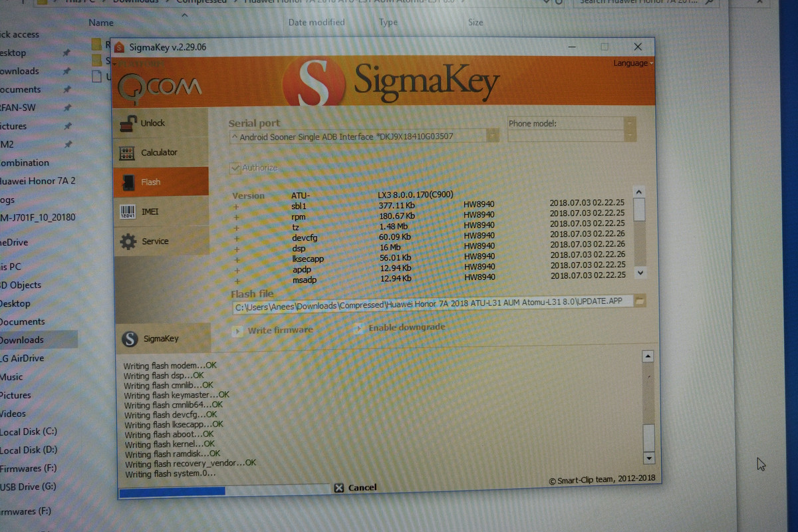Expand the dsp partition row
The height and width of the screenshot is (532, 798).
pyautogui.click(x=236, y=249)
